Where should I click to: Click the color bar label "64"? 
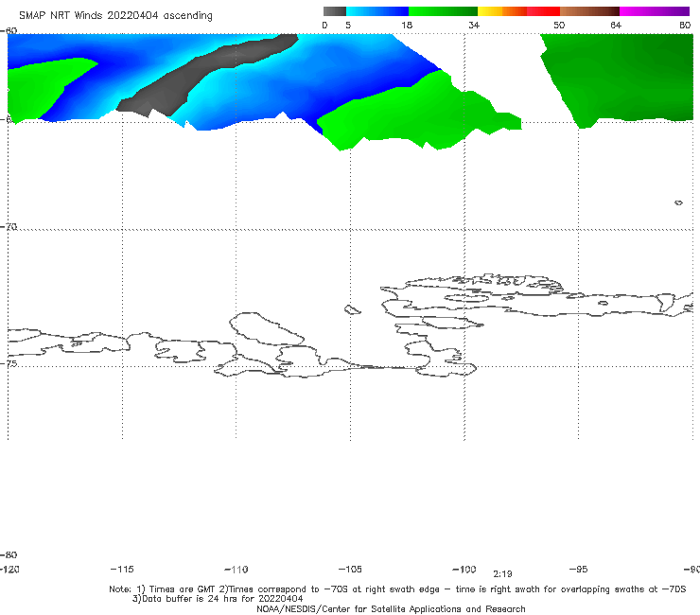[x=616, y=25]
